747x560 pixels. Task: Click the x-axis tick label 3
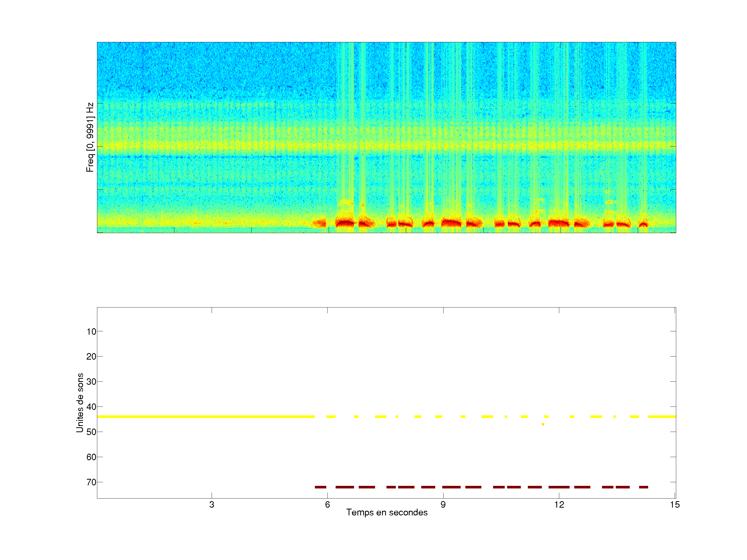tap(211, 505)
